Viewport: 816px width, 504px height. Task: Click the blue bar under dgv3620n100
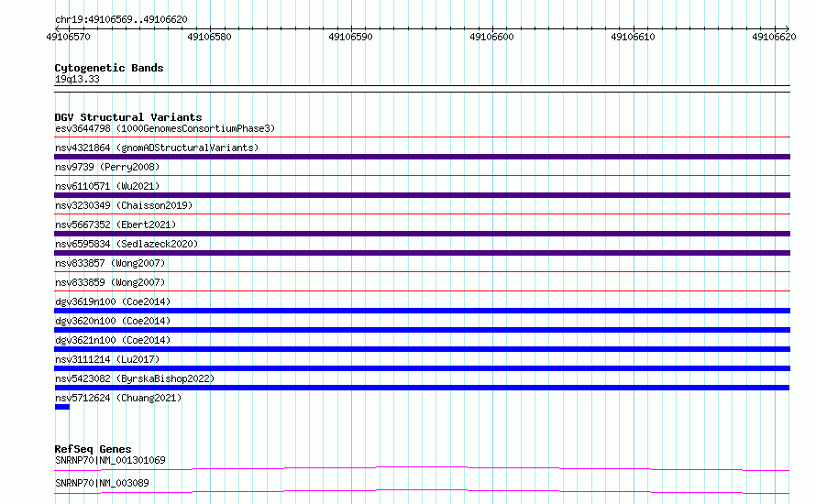coord(422,330)
